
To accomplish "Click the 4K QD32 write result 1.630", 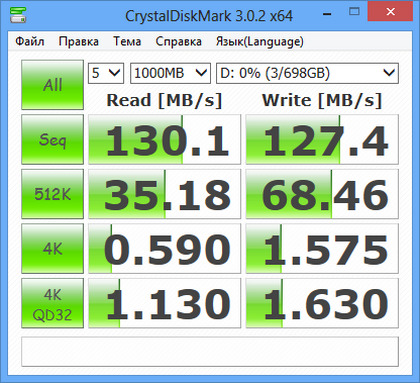I will click(322, 303).
